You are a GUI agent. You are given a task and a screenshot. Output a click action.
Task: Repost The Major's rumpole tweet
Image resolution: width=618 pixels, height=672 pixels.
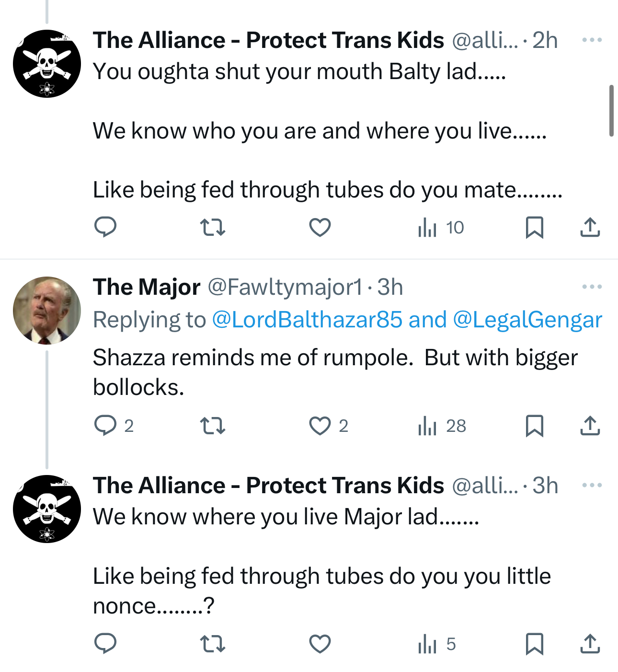point(212,426)
